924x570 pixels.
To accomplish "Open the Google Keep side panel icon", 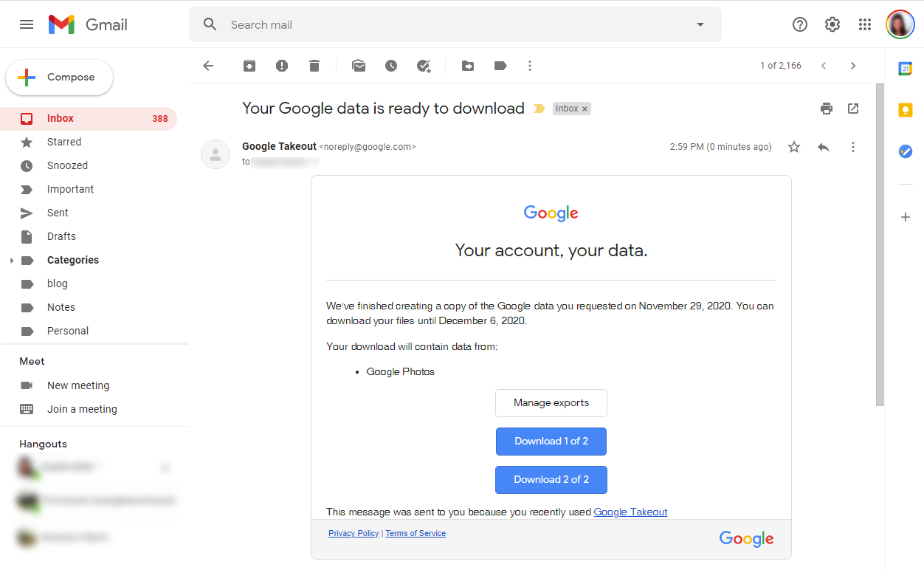I will click(x=906, y=110).
